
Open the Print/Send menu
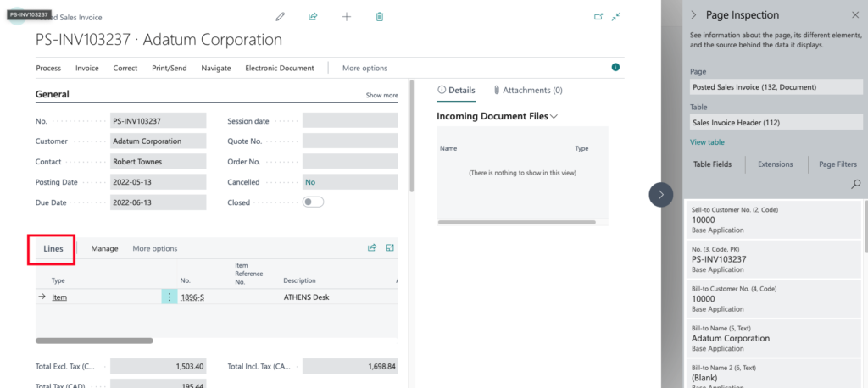pyautogui.click(x=170, y=68)
